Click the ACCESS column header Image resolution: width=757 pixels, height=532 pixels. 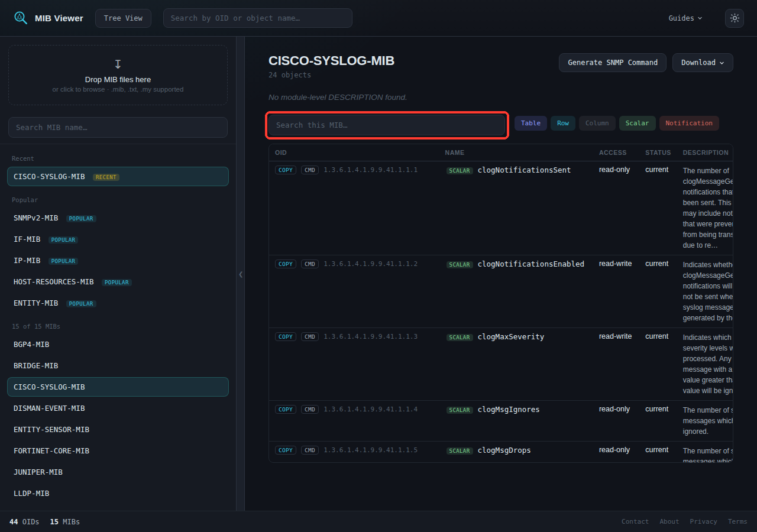[613, 153]
